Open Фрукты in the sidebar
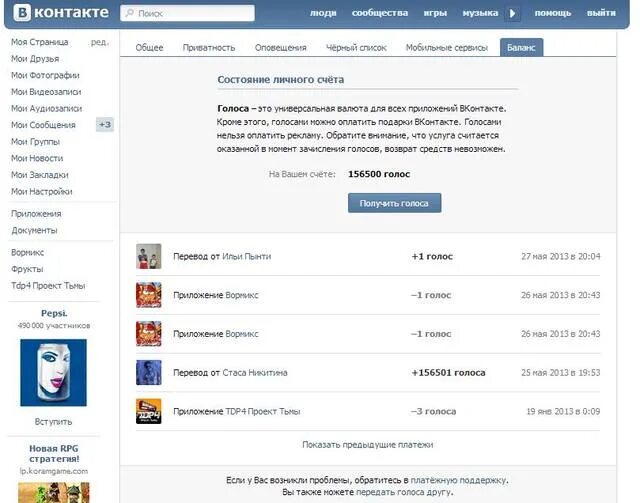The height and width of the screenshot is (503, 640). coord(27,269)
